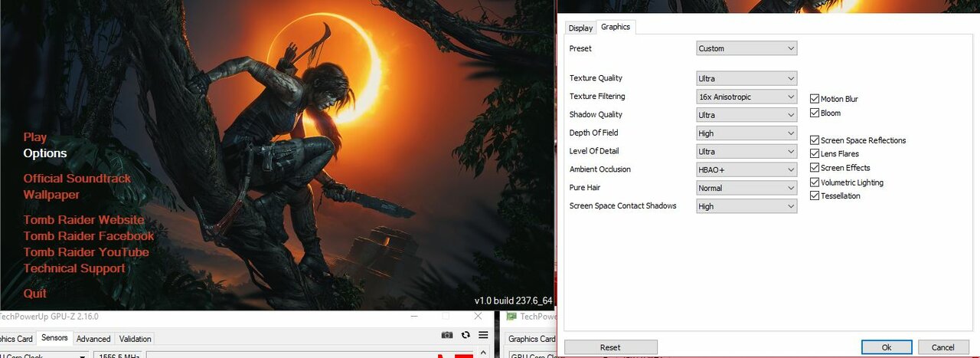Viewport: 980px width, 358px height.
Task: Expand the Texture Quality dropdown
Action: 746,78
